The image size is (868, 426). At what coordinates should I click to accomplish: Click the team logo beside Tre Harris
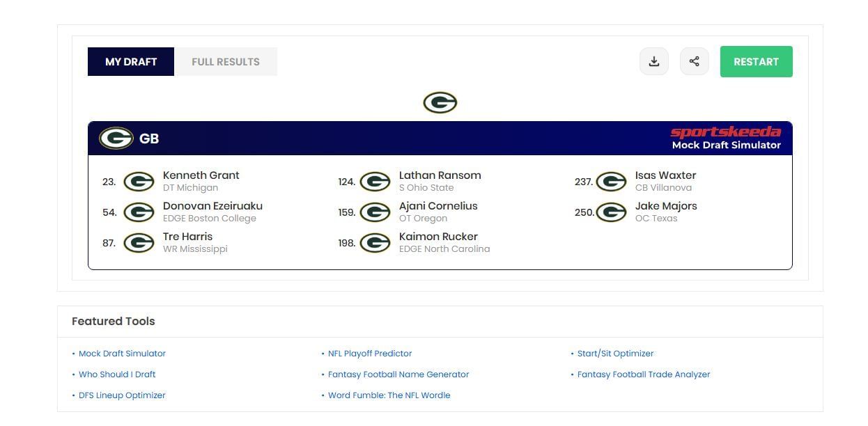pyautogui.click(x=139, y=243)
